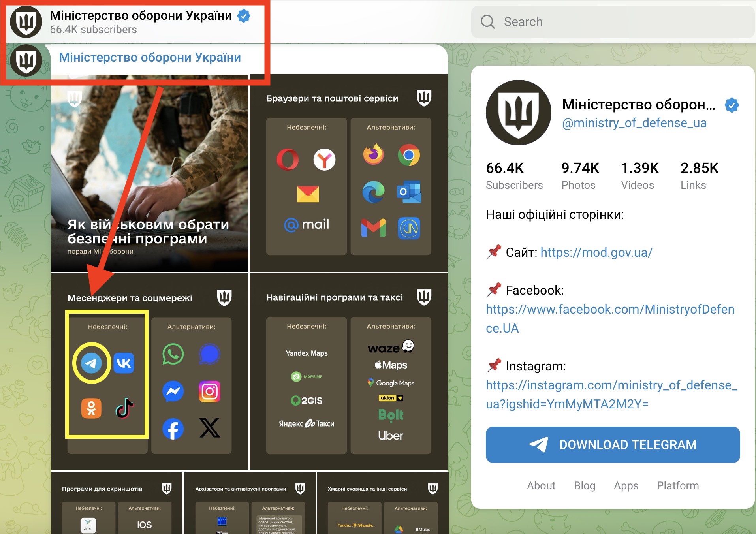
Task: Click the search magnifier icon
Action: [x=488, y=21]
